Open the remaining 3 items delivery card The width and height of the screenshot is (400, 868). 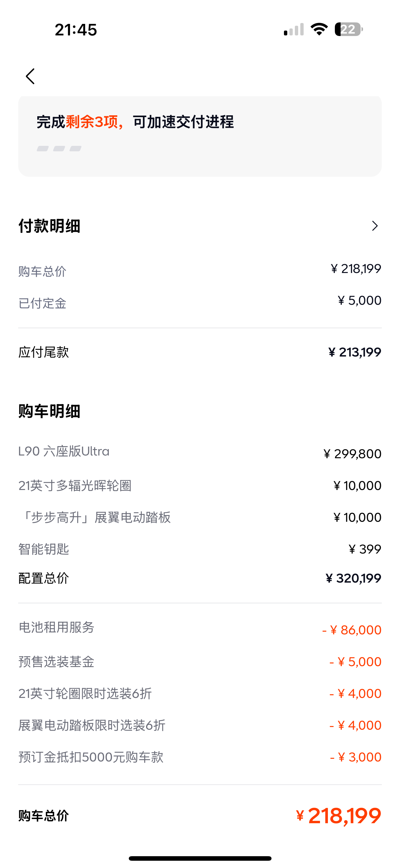[x=200, y=136]
